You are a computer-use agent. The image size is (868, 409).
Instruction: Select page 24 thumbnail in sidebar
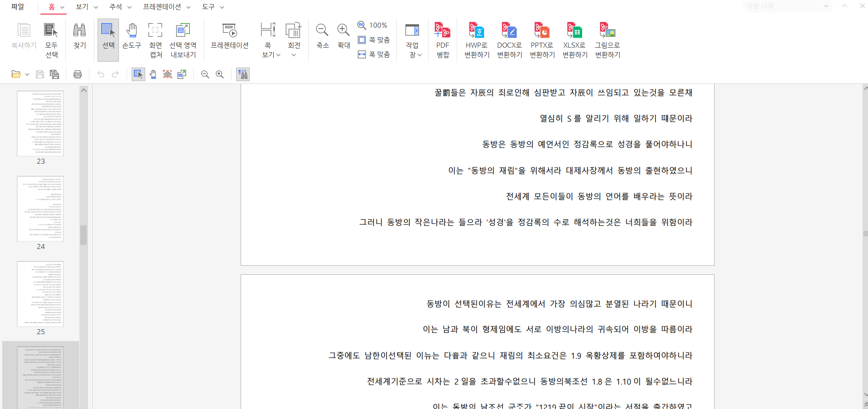40,209
